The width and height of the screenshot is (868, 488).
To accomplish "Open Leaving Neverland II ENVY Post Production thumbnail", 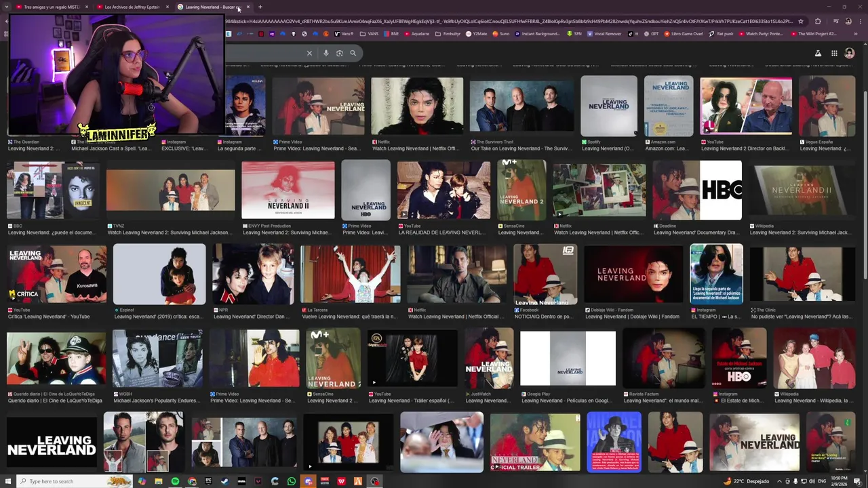I will point(288,190).
